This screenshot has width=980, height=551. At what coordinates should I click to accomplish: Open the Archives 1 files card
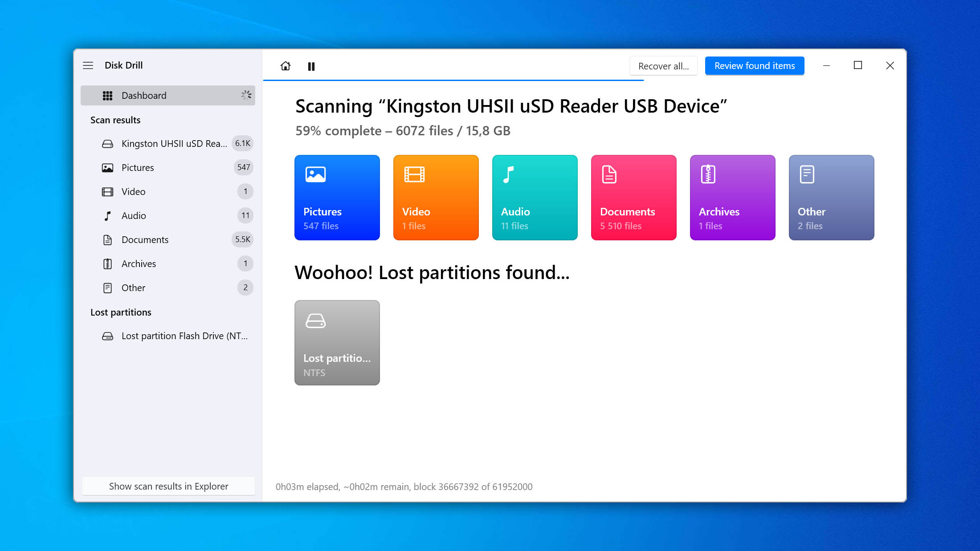733,198
